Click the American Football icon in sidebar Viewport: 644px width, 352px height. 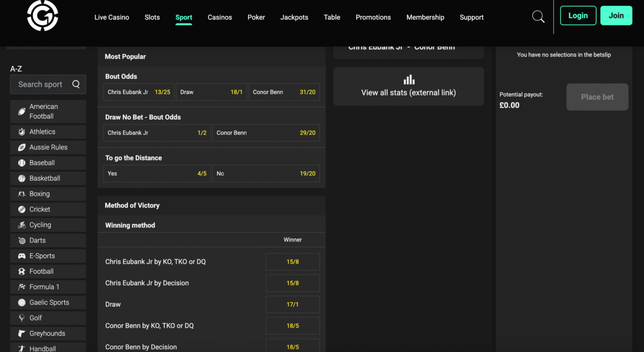[x=22, y=112]
